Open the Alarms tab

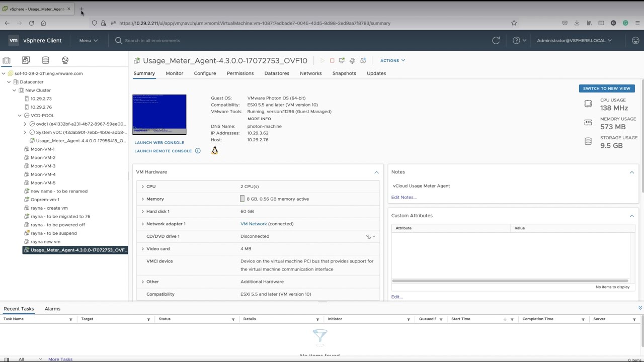pos(52,309)
